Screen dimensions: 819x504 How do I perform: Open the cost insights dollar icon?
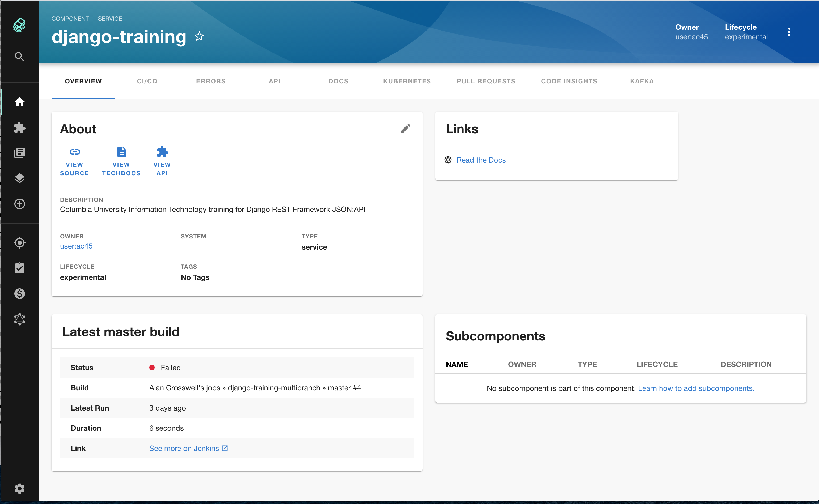click(x=19, y=294)
